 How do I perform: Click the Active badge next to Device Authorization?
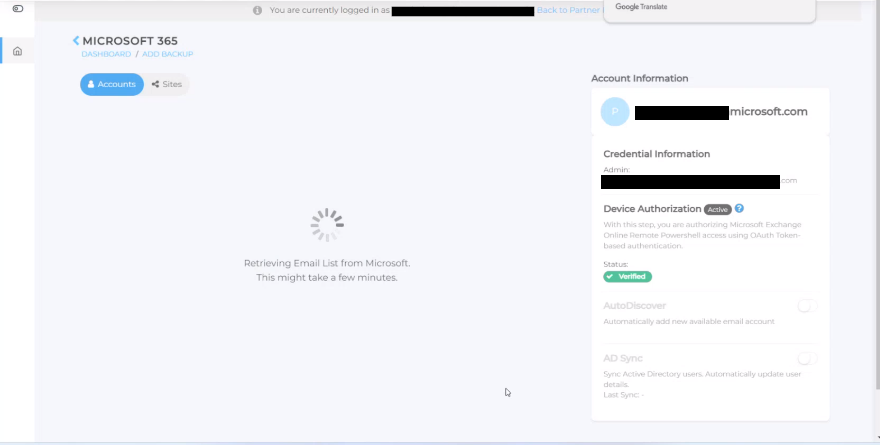pos(718,209)
